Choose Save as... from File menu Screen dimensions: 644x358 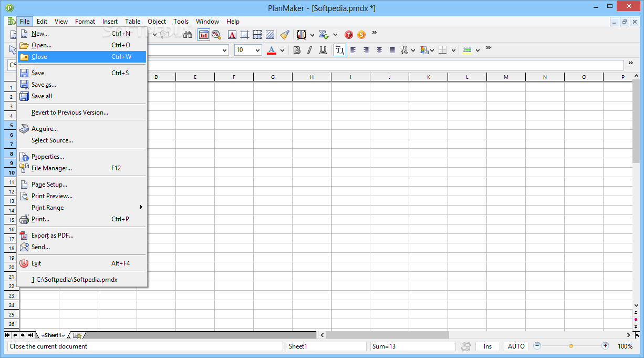tap(82, 85)
